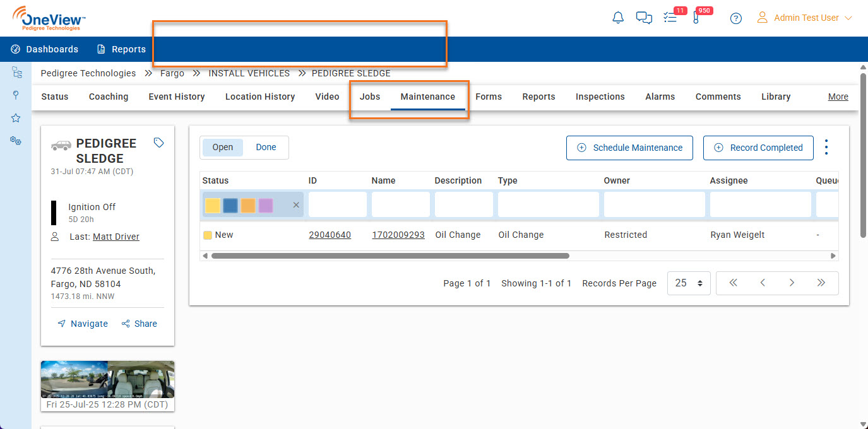This screenshot has width=868, height=429.
Task: Expand the Admin Test User dropdown arrow
Action: click(848, 18)
